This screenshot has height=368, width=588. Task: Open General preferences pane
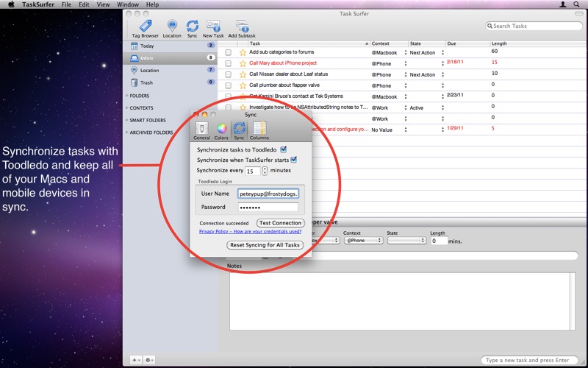point(201,131)
